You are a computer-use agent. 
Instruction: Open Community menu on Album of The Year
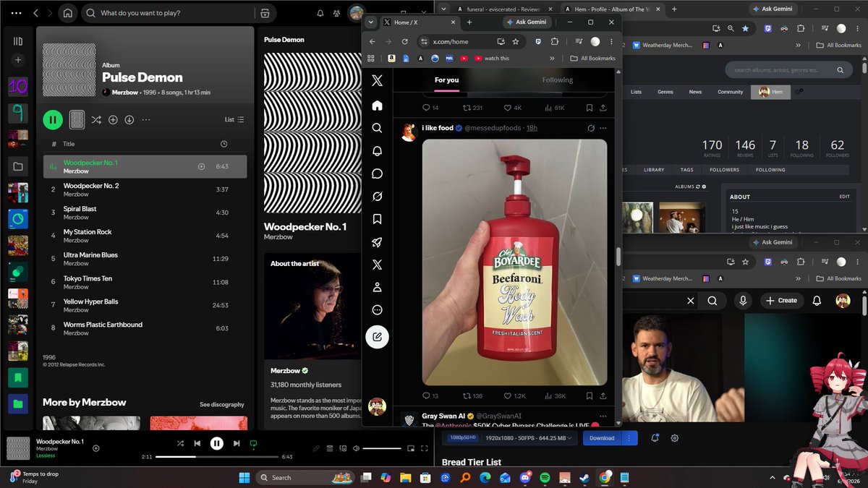tap(730, 92)
